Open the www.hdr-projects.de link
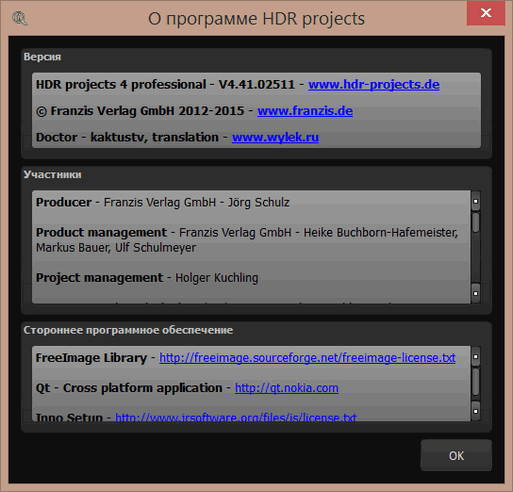 point(374,85)
